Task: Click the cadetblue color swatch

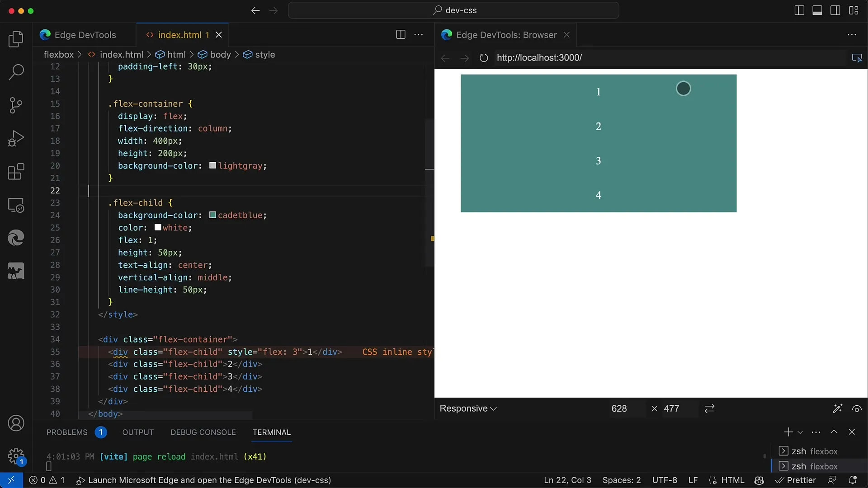Action: point(212,215)
